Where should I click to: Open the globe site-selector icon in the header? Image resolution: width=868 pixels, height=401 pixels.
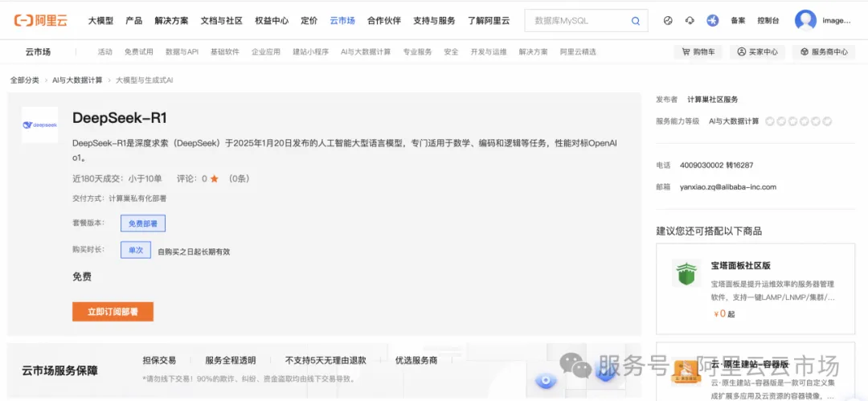click(x=668, y=21)
